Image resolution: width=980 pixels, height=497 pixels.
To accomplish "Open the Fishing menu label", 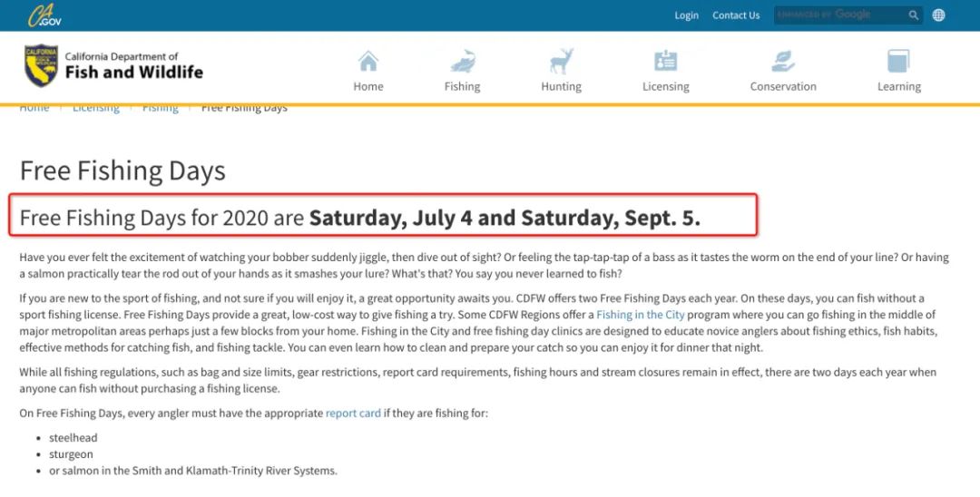I will (463, 87).
